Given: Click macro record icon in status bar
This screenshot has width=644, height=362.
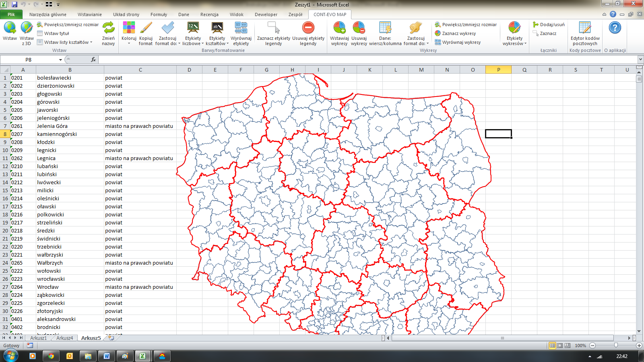Looking at the screenshot, I should point(30,345).
